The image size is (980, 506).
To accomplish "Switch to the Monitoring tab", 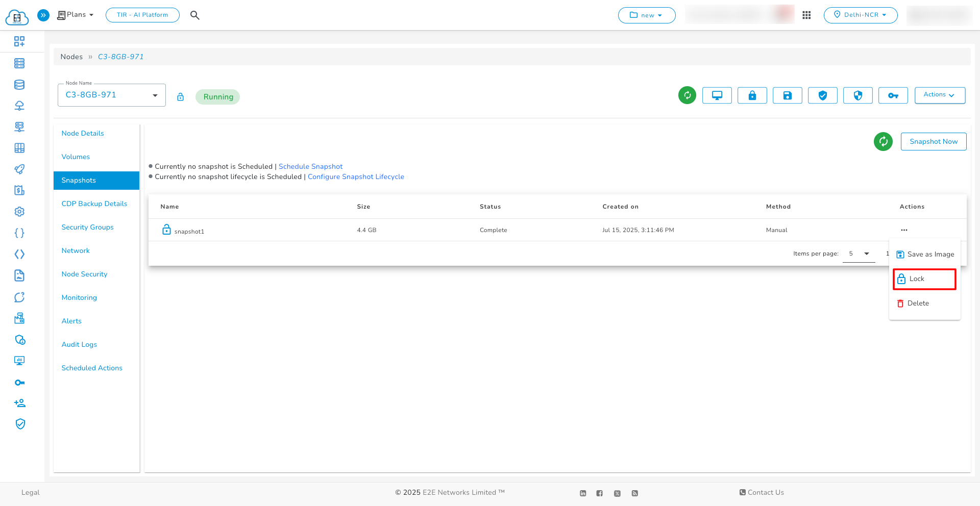I will tap(79, 297).
